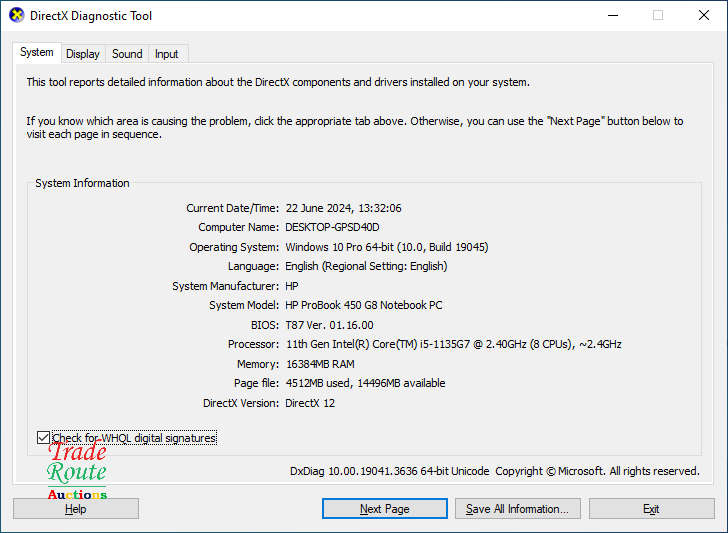Image resolution: width=728 pixels, height=533 pixels.
Task: Open the Display tab
Action: coord(83,54)
